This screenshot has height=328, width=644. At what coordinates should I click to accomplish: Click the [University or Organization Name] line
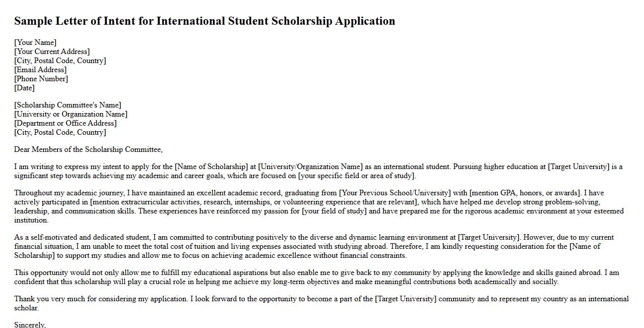(71, 114)
